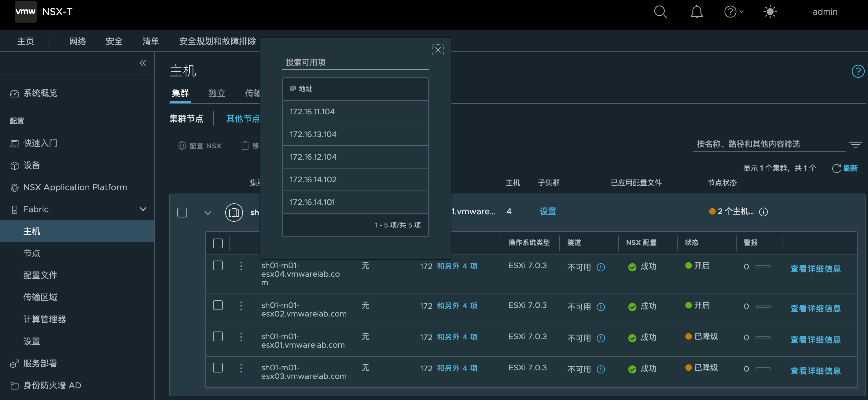Click the cluster icon in sh row
The width and height of the screenshot is (868, 400).
pos(234,213)
